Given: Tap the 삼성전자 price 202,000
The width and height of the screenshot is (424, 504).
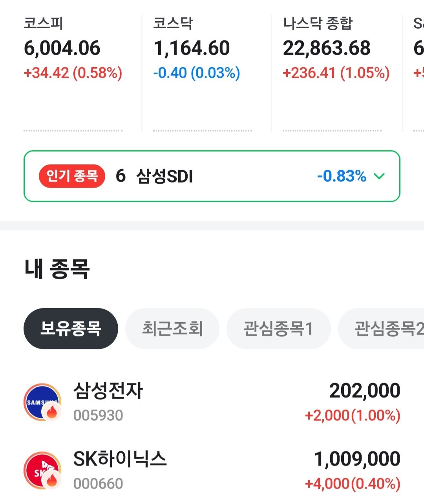Looking at the screenshot, I should click(365, 391).
